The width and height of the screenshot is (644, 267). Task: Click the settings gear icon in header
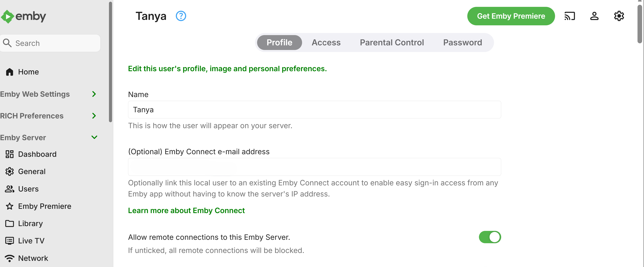tap(619, 16)
